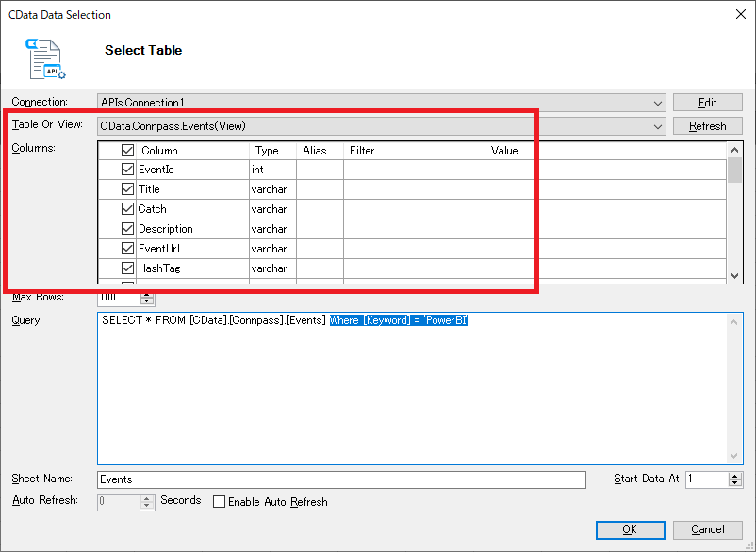Click the Filter cell for HashTag row
This screenshot has width=756, height=552.
414,268
